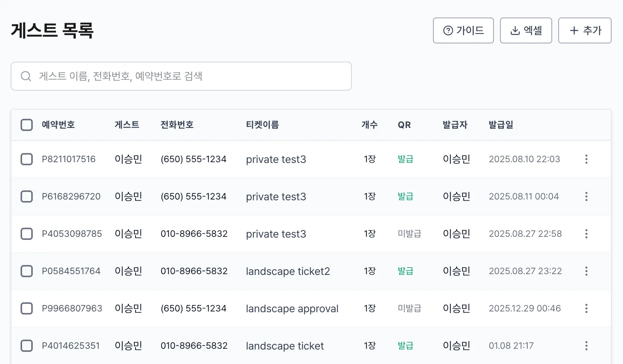Check the checkbox for reservation P8211017516

[x=27, y=159]
